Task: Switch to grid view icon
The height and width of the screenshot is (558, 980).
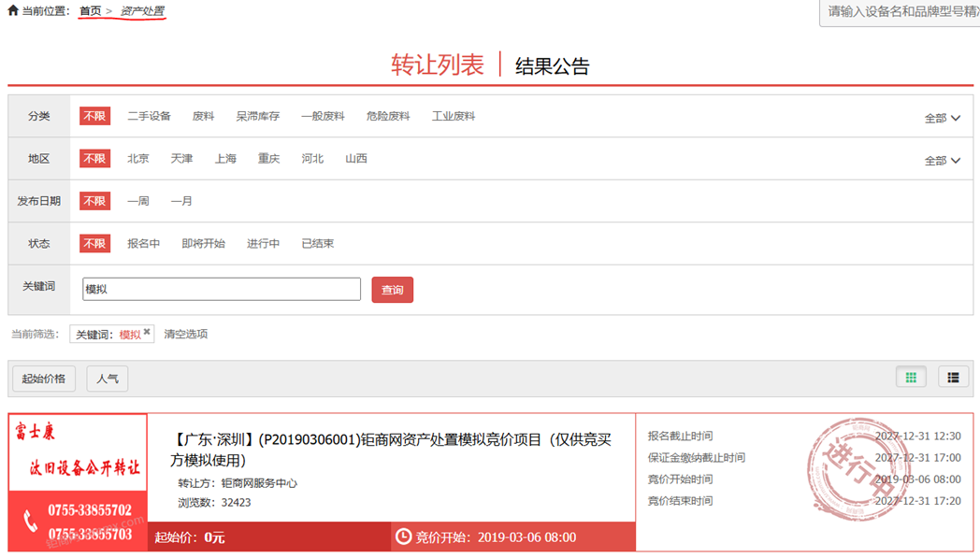Action: 911,377
